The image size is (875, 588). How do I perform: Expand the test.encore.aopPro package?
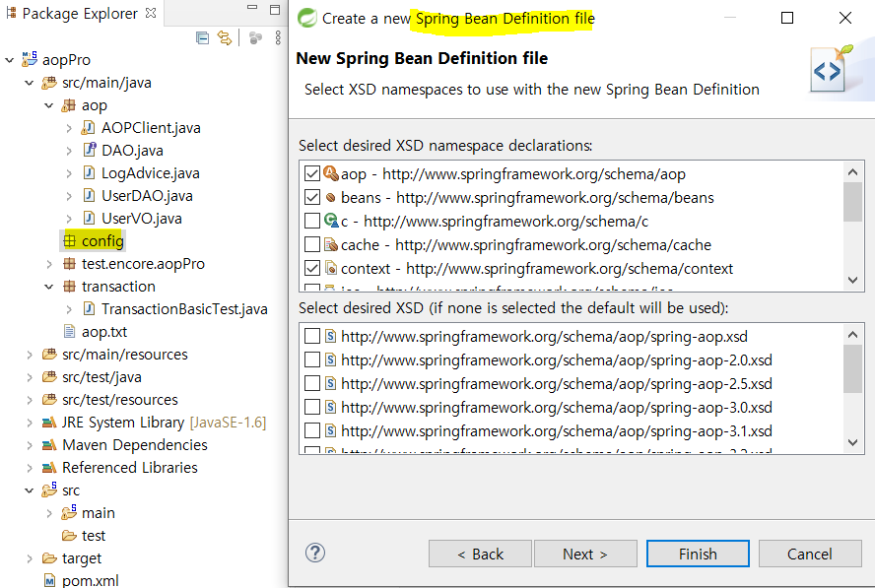click(x=49, y=264)
